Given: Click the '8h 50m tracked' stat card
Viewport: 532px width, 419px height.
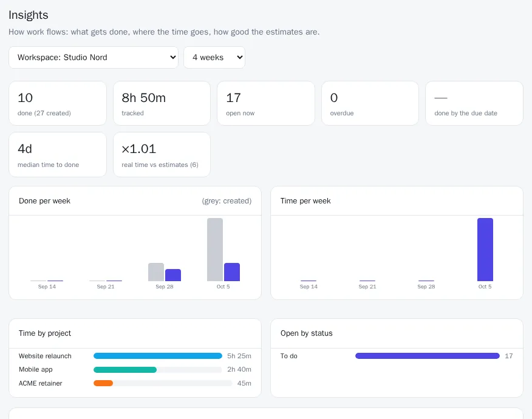Looking at the screenshot, I should tap(162, 103).
